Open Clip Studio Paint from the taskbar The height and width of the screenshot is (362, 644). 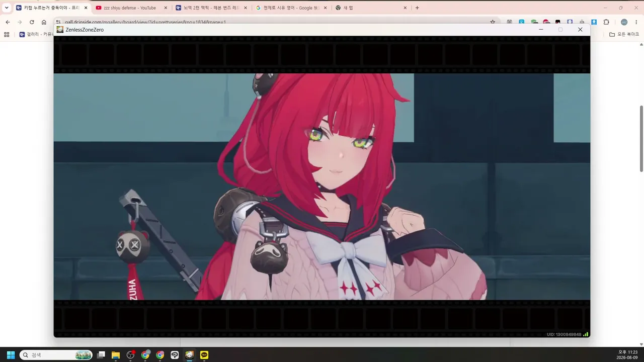pyautogui.click(x=175, y=355)
